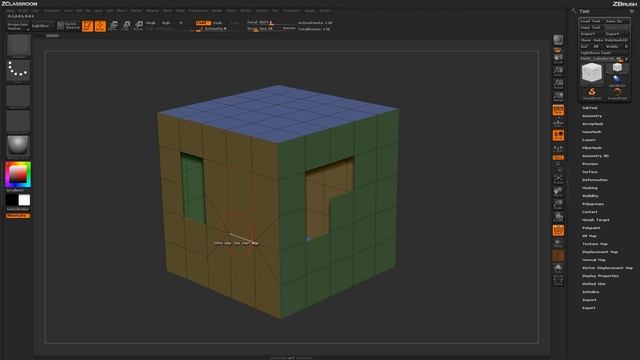This screenshot has height=360, width=640.
Task: Expand the SubTool subpalette
Action: click(589, 108)
